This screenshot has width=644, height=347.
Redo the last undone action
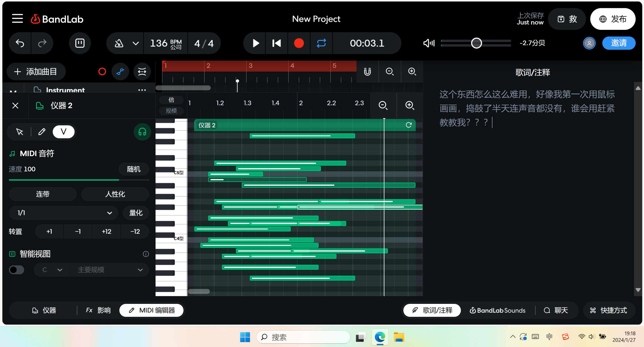[42, 43]
